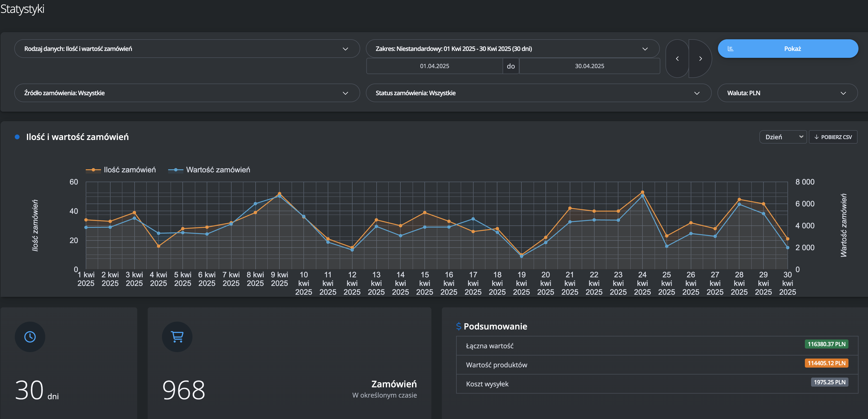Open the Zakres Niestandardowy date range dropdown
Image resolution: width=868 pixels, height=419 pixels.
[x=513, y=49]
